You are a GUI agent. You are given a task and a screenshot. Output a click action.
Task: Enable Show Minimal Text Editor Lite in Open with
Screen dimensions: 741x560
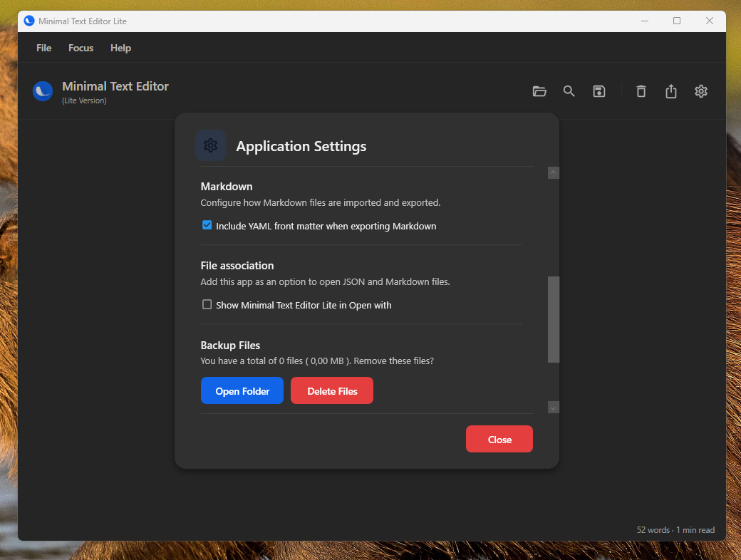[207, 304]
